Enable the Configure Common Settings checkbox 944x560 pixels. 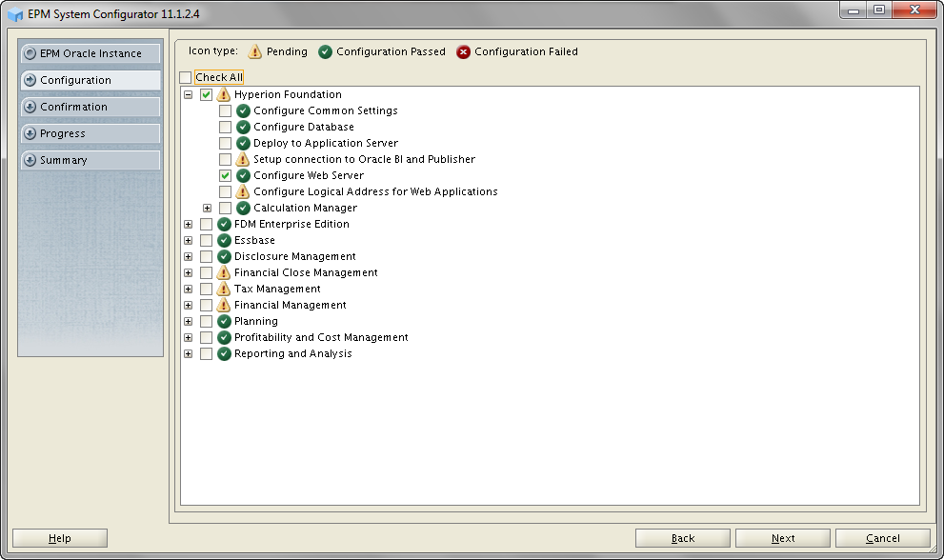pyautogui.click(x=225, y=110)
